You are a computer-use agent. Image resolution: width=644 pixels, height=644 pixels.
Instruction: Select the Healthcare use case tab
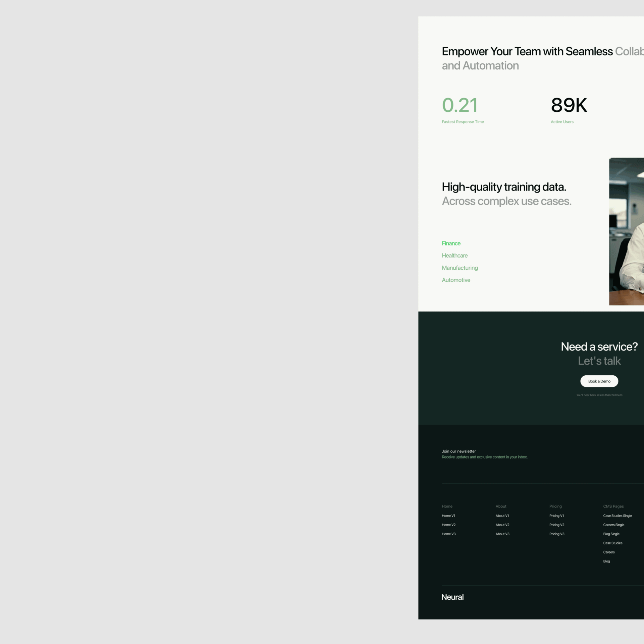tap(454, 256)
